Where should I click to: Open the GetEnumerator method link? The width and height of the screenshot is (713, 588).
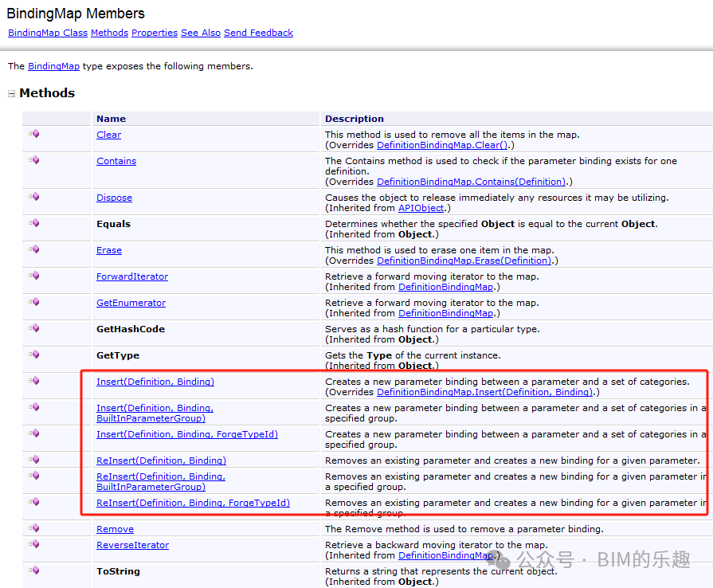click(x=131, y=303)
